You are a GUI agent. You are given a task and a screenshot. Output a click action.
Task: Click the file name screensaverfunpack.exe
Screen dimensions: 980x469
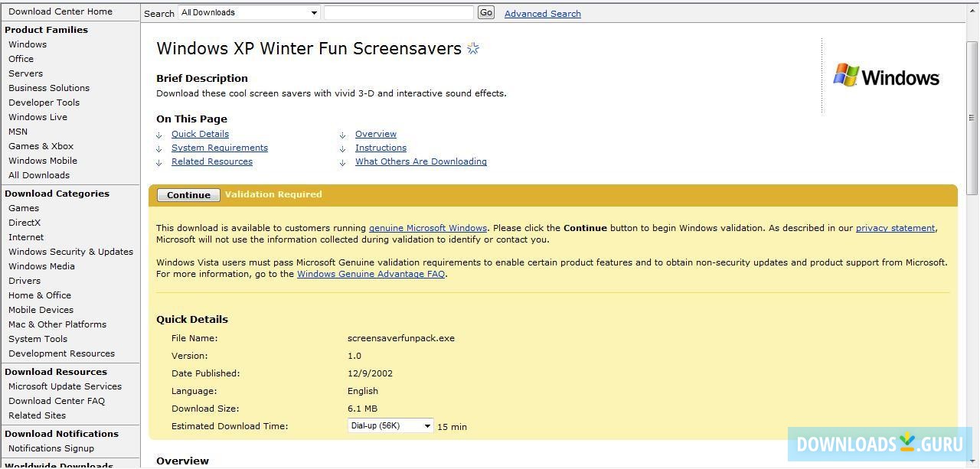(x=401, y=338)
